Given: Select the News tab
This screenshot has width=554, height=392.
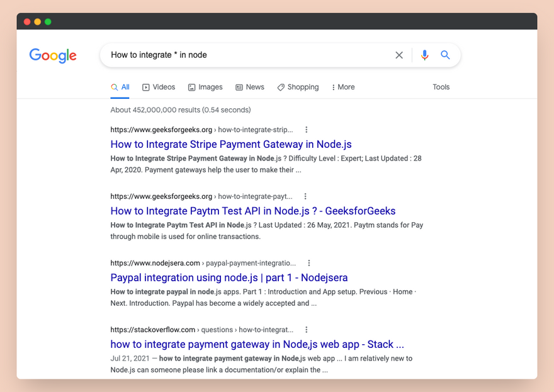Looking at the screenshot, I should [x=250, y=87].
